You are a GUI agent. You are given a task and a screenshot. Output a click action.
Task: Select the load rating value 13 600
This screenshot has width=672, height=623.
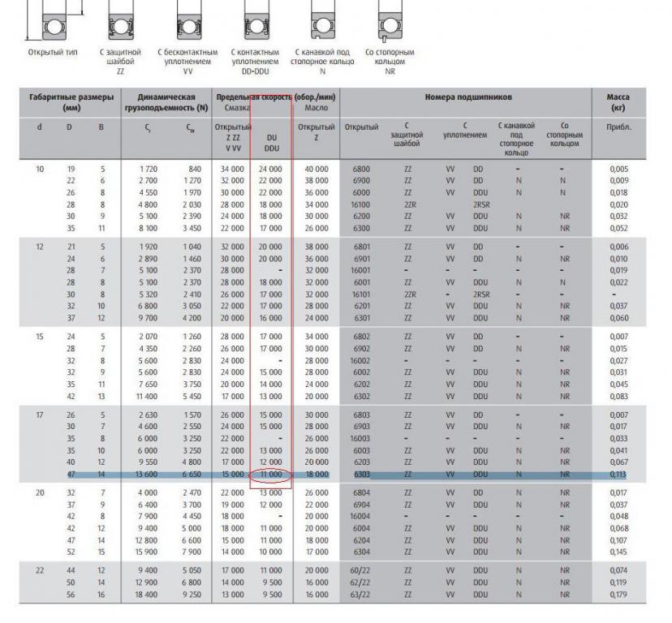click(147, 475)
